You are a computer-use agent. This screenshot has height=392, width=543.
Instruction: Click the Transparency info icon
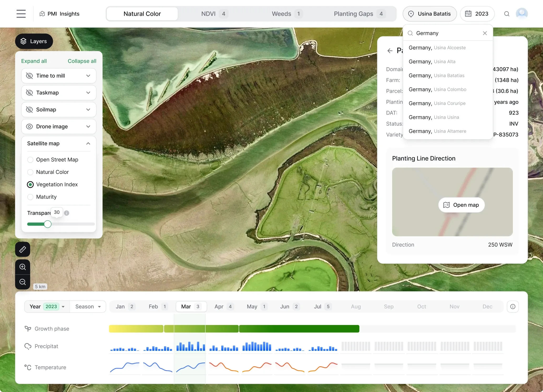[x=67, y=213]
